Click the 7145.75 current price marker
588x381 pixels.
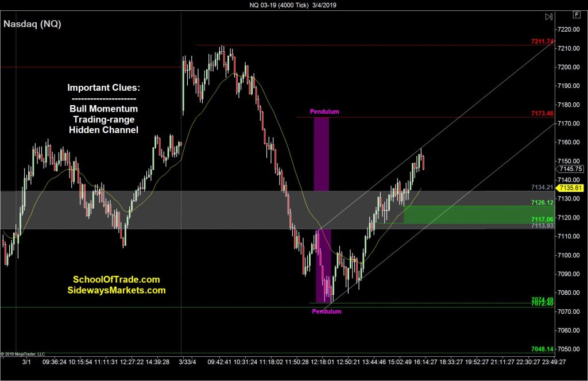[x=571, y=169]
